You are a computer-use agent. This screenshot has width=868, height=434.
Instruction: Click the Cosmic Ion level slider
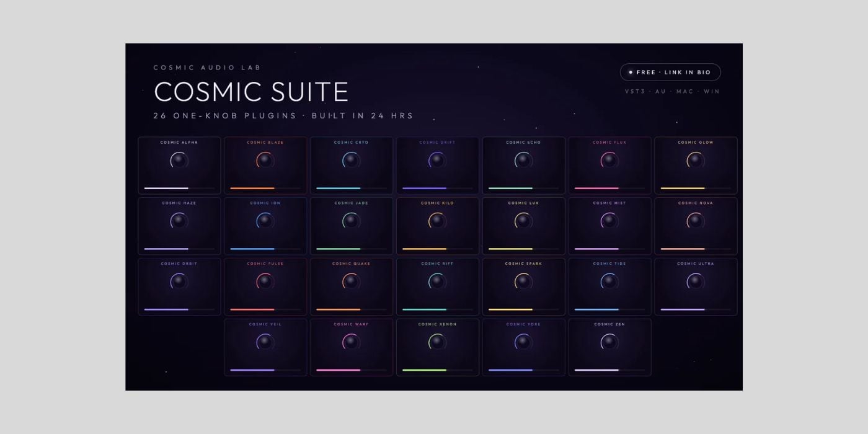265,249
